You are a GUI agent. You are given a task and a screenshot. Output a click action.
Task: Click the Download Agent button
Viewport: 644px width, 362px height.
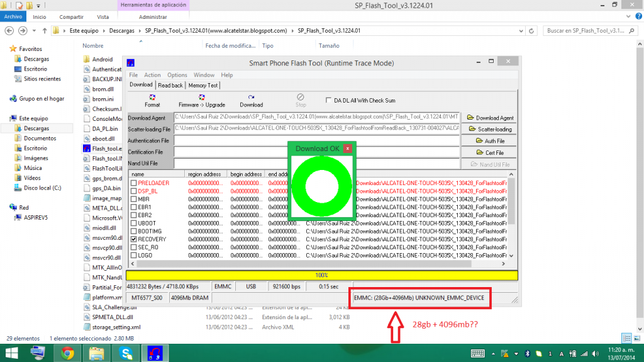point(490,118)
